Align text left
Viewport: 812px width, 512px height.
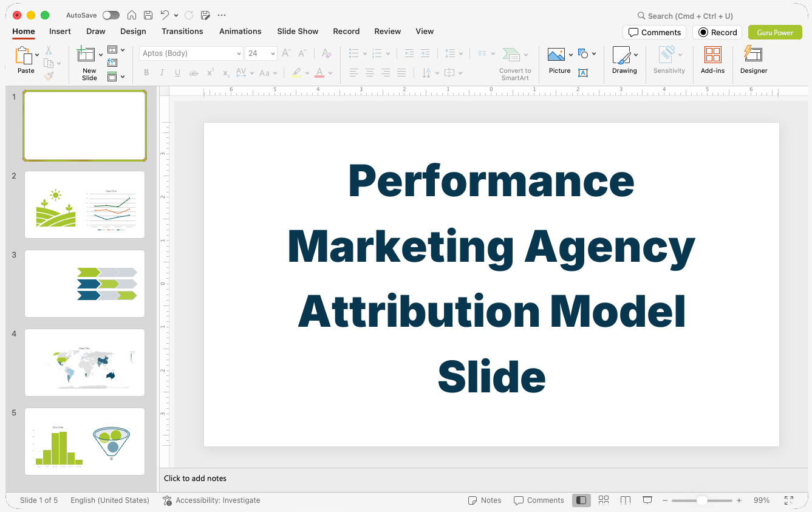click(354, 73)
